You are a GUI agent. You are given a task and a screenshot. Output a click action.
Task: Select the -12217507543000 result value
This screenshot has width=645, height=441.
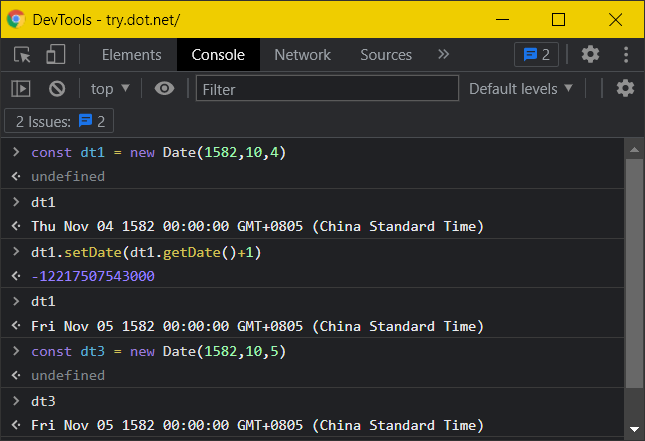[93, 276]
